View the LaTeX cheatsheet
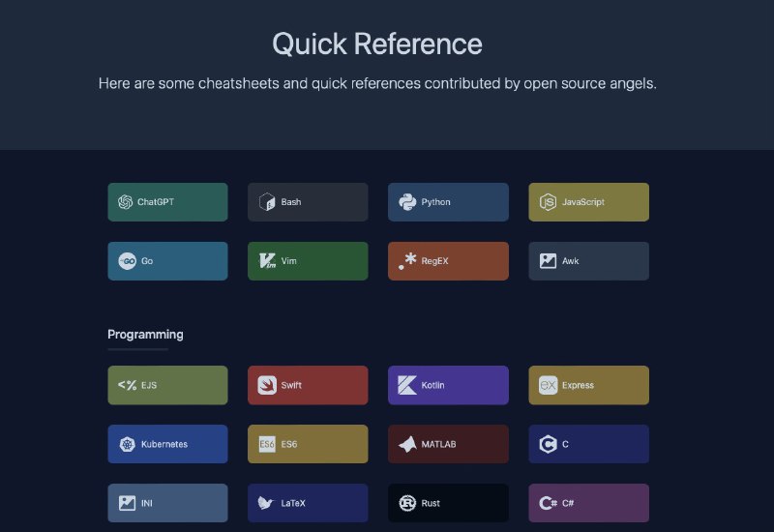This screenshot has height=532, width=774. point(308,503)
